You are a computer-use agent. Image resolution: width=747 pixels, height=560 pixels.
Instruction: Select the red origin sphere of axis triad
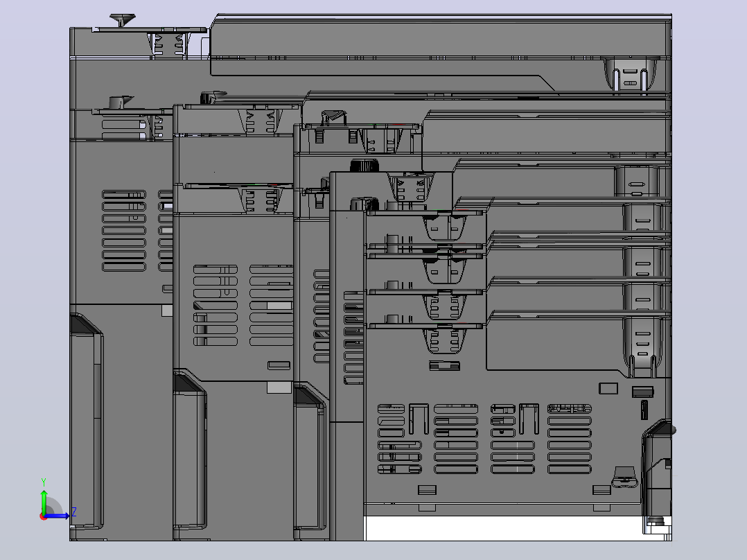tap(44, 516)
